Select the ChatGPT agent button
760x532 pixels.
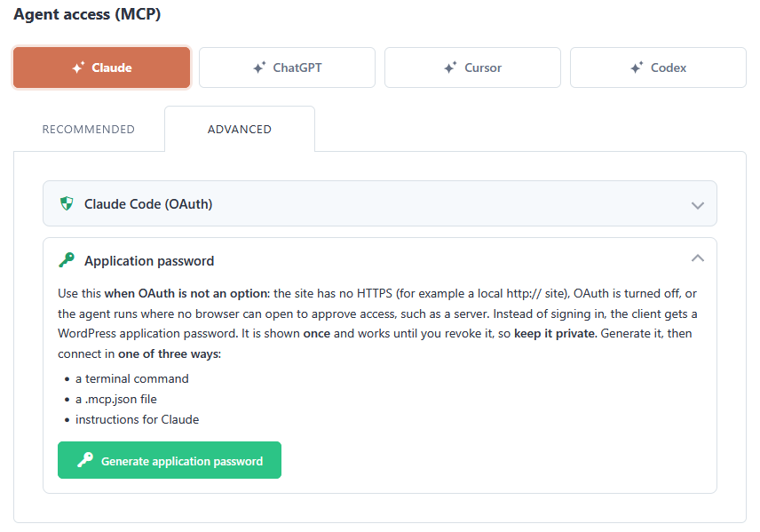(287, 67)
